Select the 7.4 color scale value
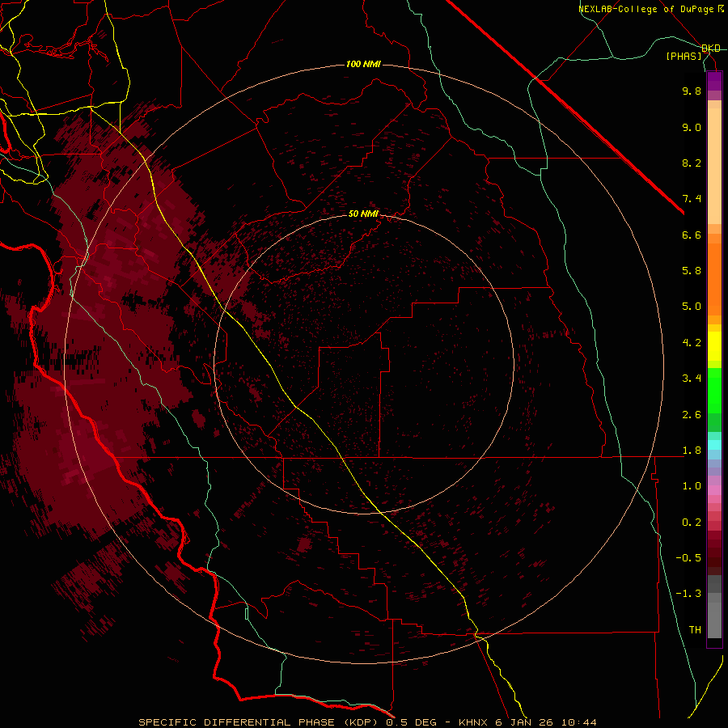 tap(692, 199)
